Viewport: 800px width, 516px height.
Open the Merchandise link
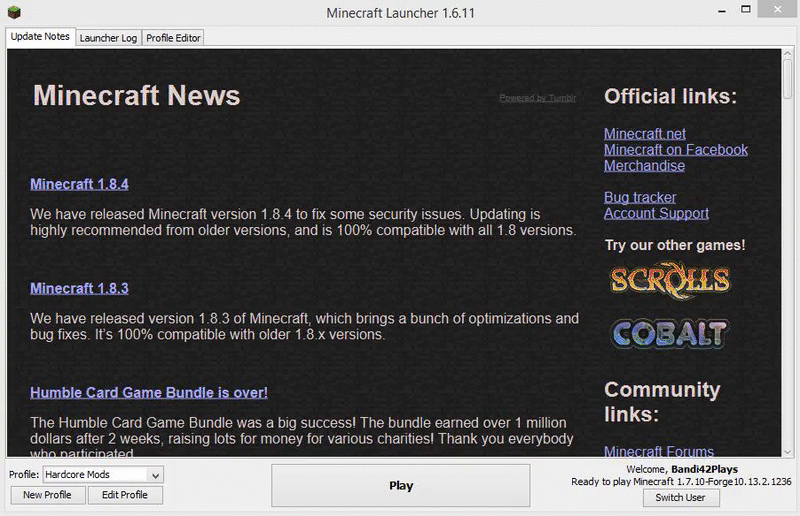[x=644, y=166]
